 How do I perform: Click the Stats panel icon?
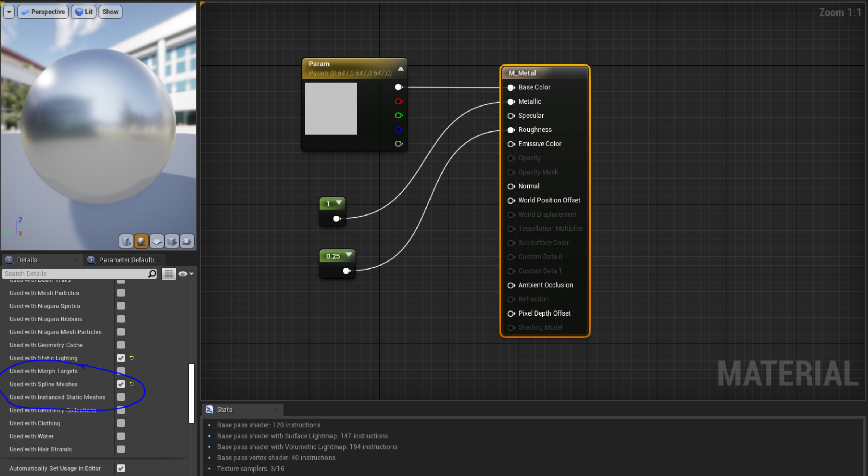pyautogui.click(x=209, y=409)
